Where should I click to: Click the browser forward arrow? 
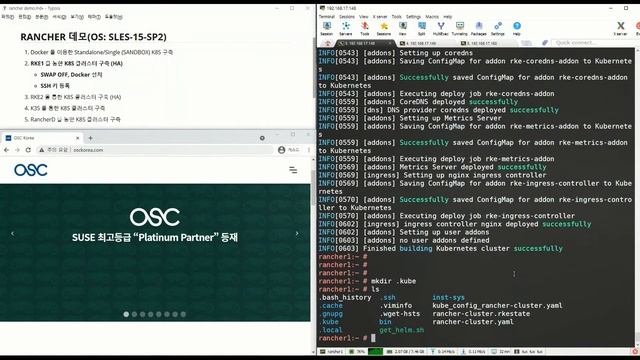tap(17, 150)
